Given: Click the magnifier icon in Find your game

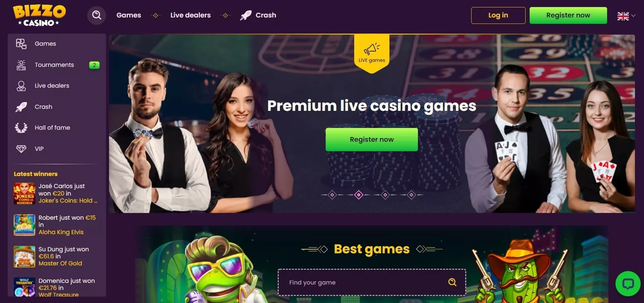Looking at the screenshot, I should [x=452, y=282].
